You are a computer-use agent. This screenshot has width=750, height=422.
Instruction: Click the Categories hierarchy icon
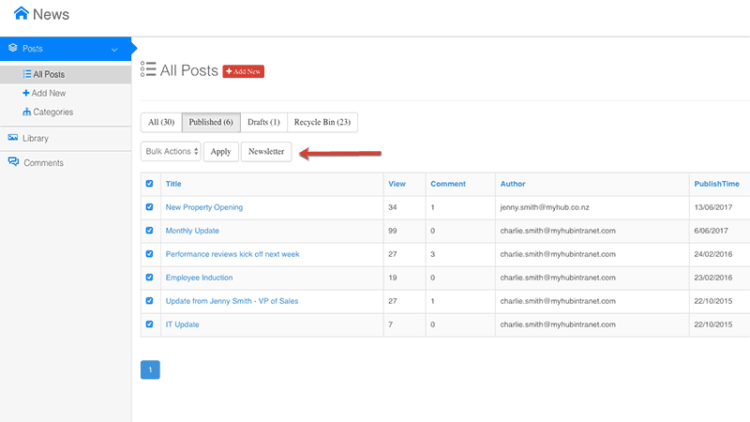pyautogui.click(x=27, y=111)
